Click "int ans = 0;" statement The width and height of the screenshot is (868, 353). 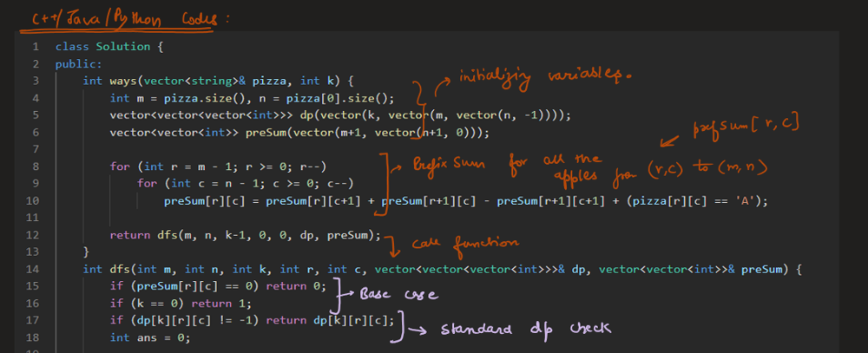150,337
